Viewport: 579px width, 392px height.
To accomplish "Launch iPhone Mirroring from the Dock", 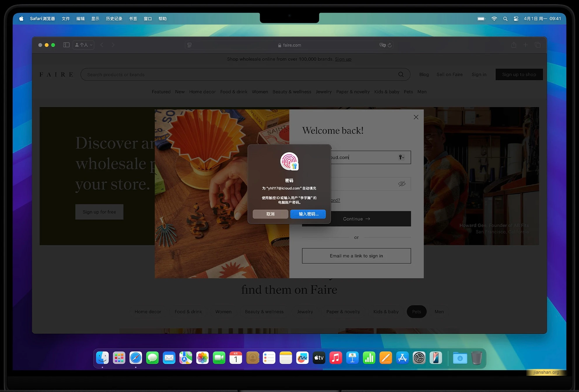I will [436, 358].
